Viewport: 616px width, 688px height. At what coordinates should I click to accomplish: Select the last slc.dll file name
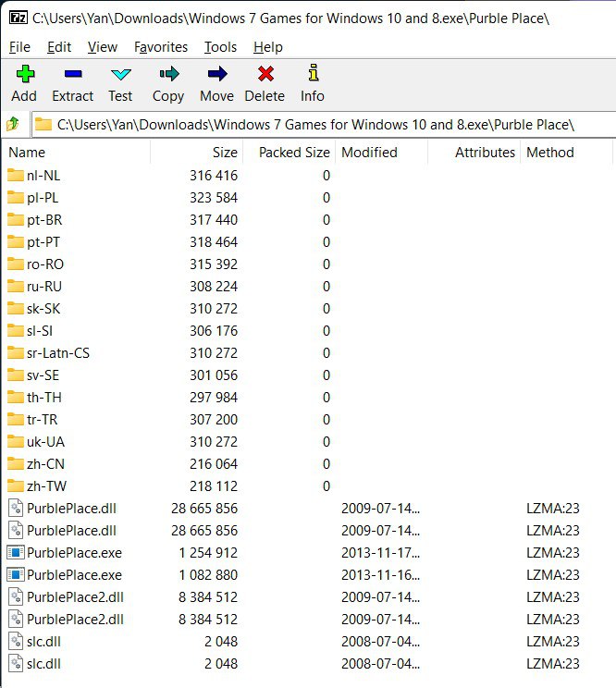(x=43, y=663)
